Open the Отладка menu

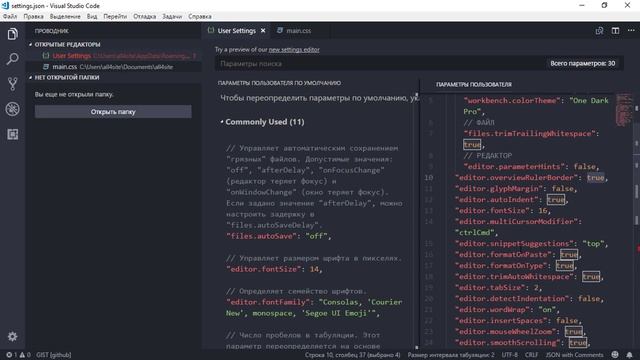tap(144, 16)
